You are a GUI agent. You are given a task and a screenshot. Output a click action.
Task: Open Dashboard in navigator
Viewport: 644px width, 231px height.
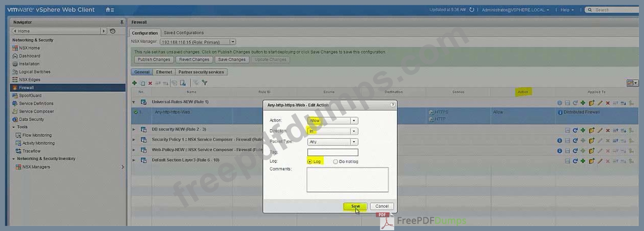pyautogui.click(x=29, y=56)
